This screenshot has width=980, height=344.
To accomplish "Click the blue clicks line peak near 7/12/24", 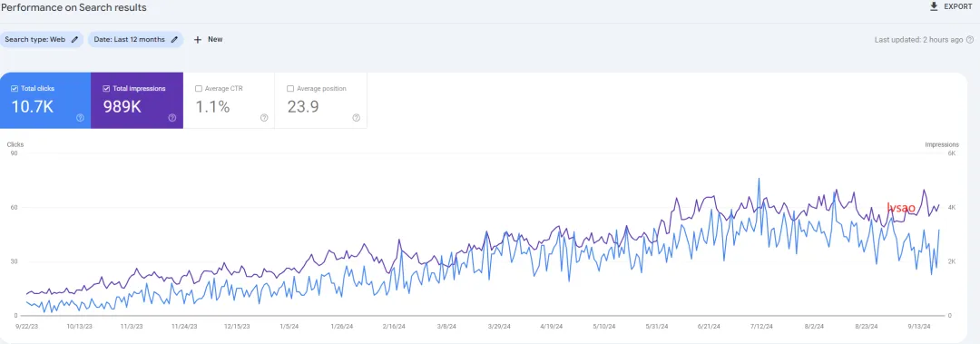I will point(759,179).
